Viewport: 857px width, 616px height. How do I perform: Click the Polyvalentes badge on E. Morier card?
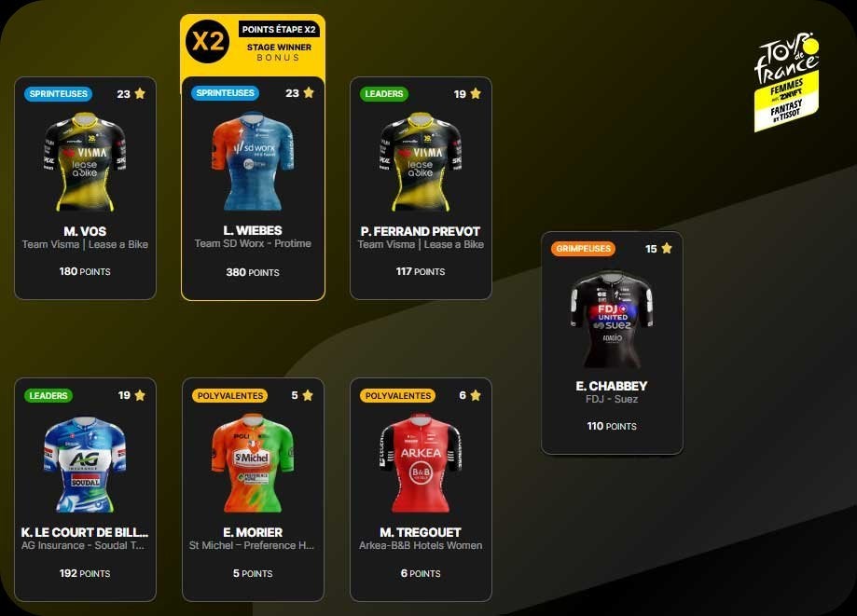point(229,395)
